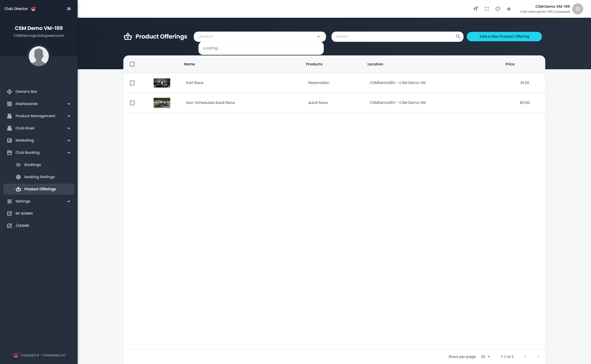The image size is (591, 364).
Task: Click the Reservation product cell
Action: coord(319,83)
